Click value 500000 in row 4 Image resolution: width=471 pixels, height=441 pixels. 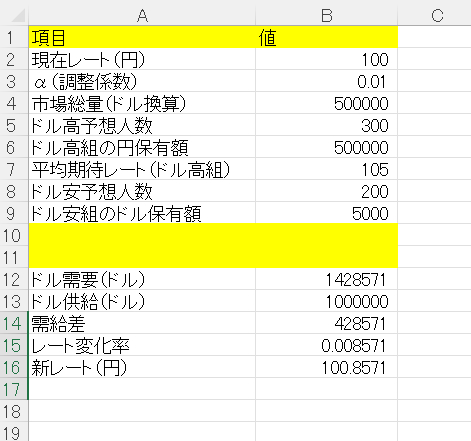(326, 103)
